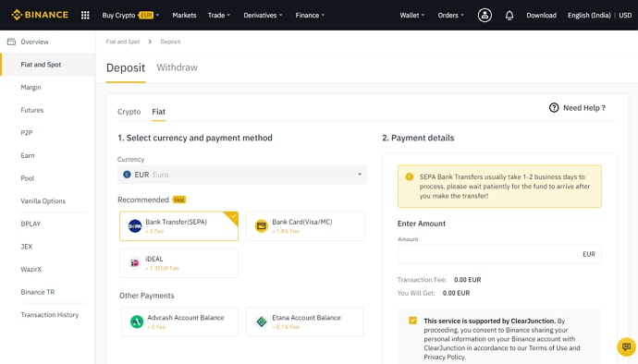Switch to the Deposit tab
The image size is (638, 364).
click(126, 68)
